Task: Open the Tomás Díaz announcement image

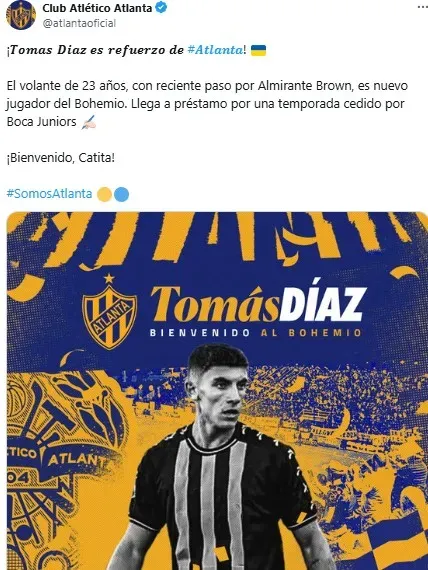Action: 217,391
